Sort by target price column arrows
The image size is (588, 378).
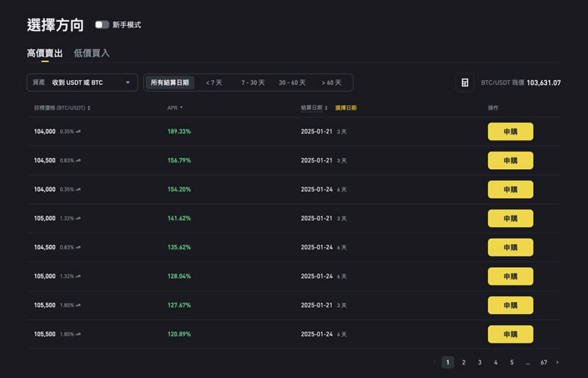click(89, 108)
